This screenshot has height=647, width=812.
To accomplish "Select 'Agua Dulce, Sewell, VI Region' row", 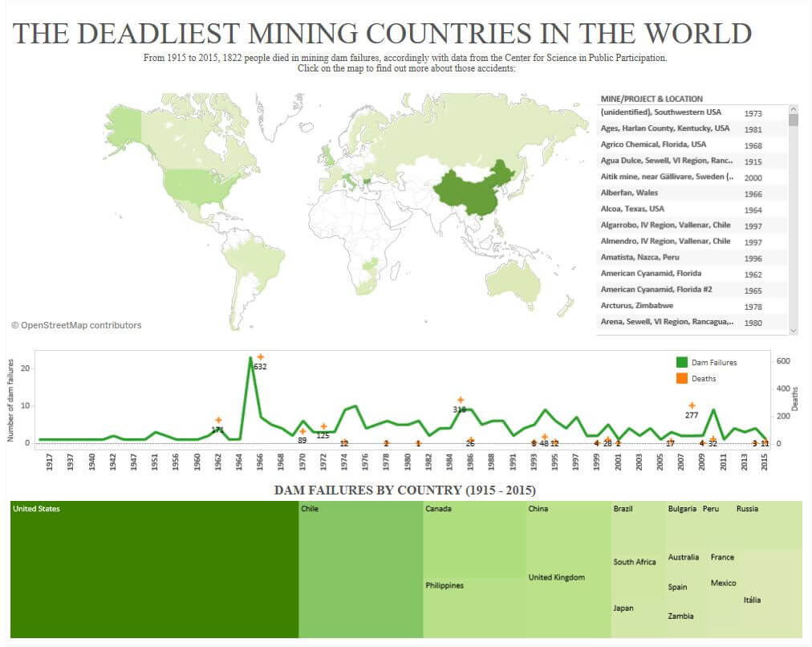I will click(x=692, y=161).
